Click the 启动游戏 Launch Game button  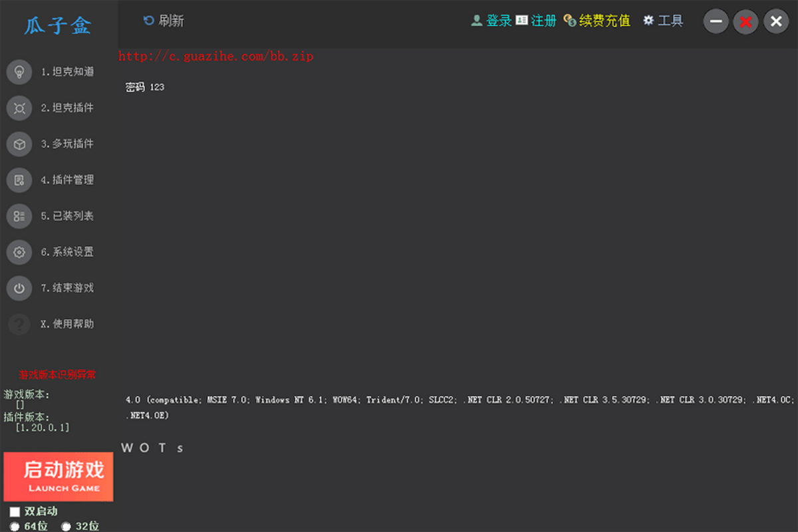[x=58, y=477]
